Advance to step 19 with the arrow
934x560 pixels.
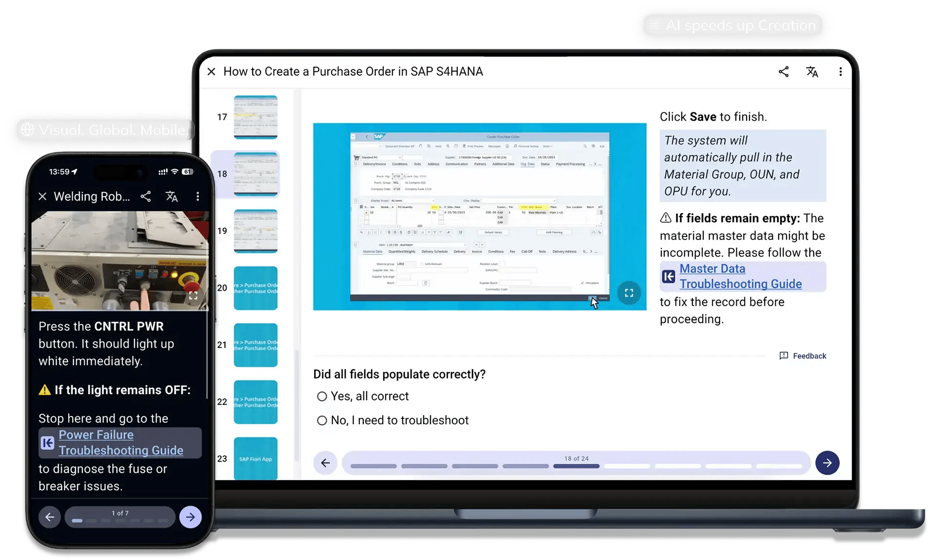[x=827, y=463]
